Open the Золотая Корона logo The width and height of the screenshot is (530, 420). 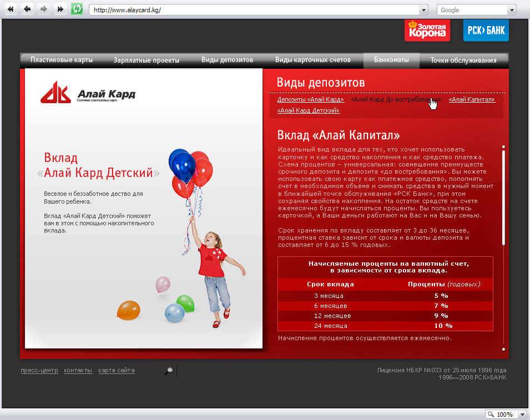pos(427,30)
